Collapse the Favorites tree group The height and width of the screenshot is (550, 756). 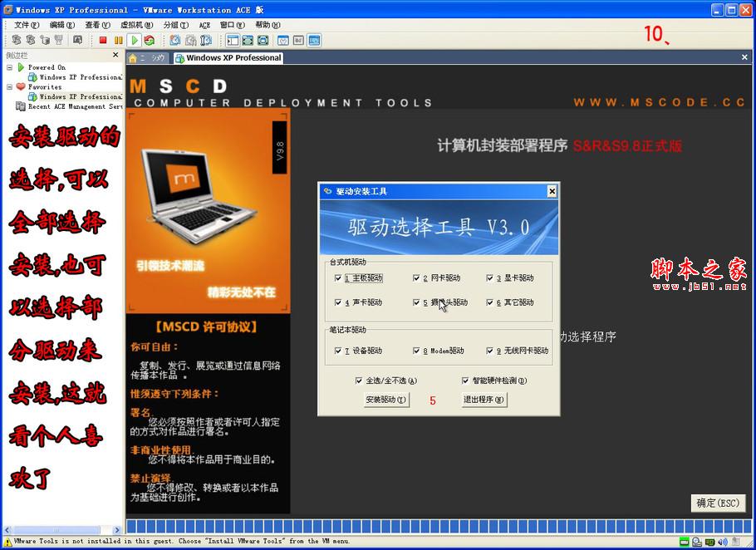point(11,86)
